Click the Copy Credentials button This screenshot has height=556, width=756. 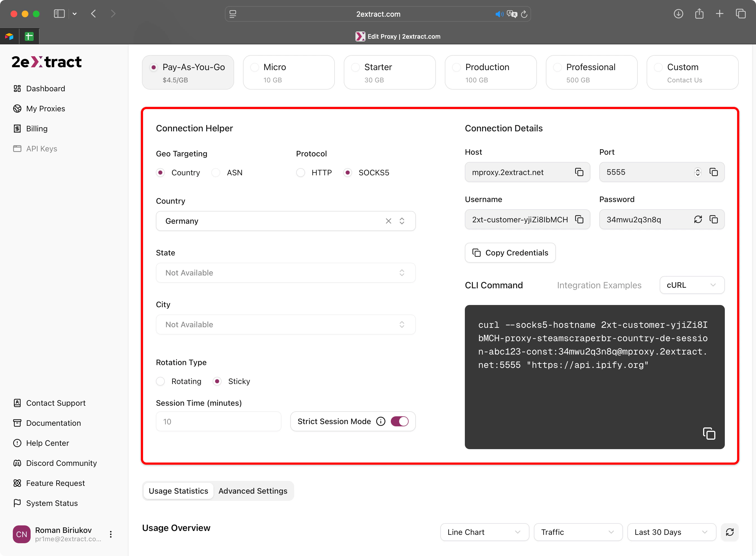tap(510, 253)
